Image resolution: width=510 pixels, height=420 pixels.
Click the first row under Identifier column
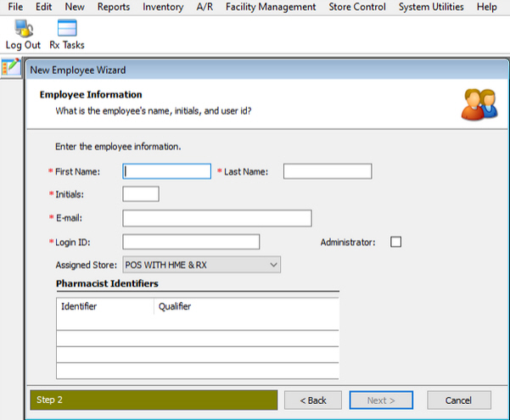[105, 322]
